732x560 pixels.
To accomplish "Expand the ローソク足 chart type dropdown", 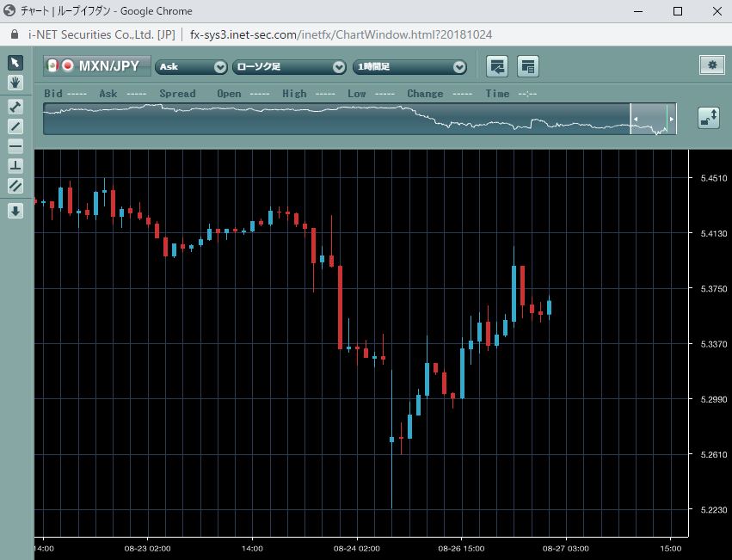I will pos(289,67).
